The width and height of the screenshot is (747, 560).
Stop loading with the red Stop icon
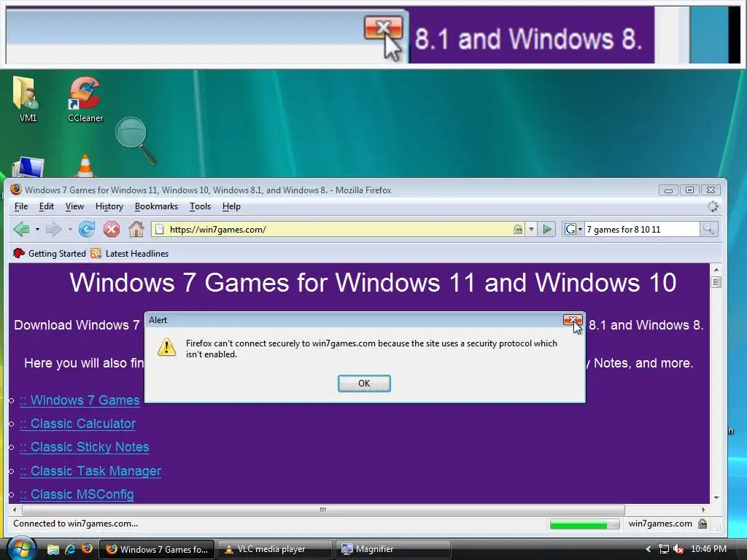[x=112, y=229]
